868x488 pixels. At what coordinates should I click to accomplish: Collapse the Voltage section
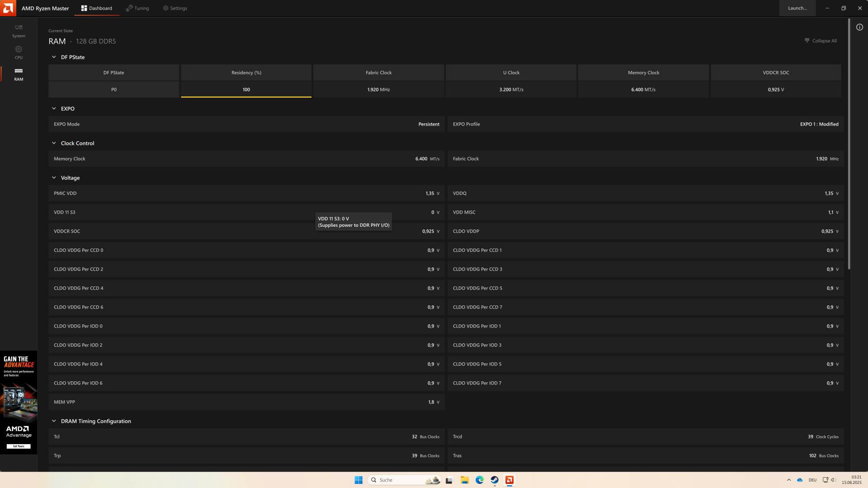(x=54, y=178)
